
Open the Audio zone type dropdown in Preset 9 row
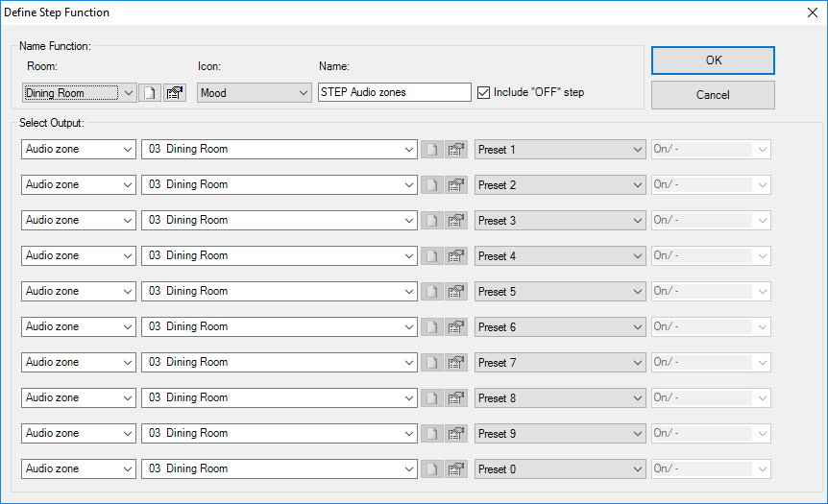coord(79,433)
